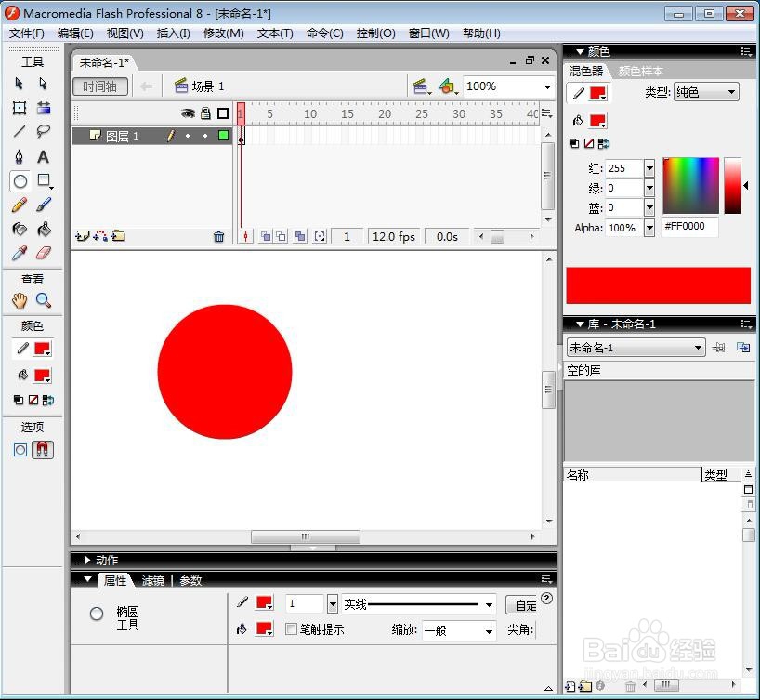This screenshot has height=700, width=760.
Task: Switch to the 颜色样本 tab
Action: [640, 72]
